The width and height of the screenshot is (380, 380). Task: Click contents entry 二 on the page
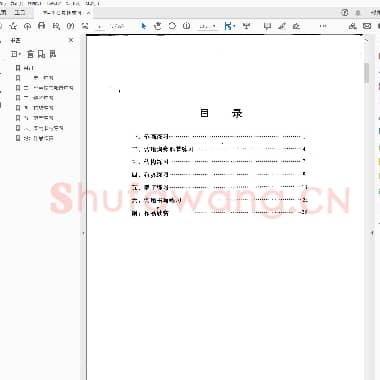click(x=219, y=149)
